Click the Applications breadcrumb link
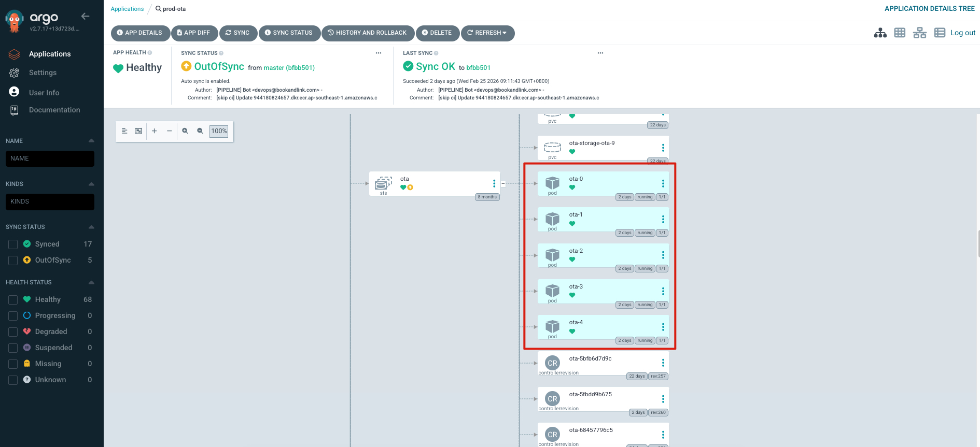980x447 pixels. tap(127, 9)
